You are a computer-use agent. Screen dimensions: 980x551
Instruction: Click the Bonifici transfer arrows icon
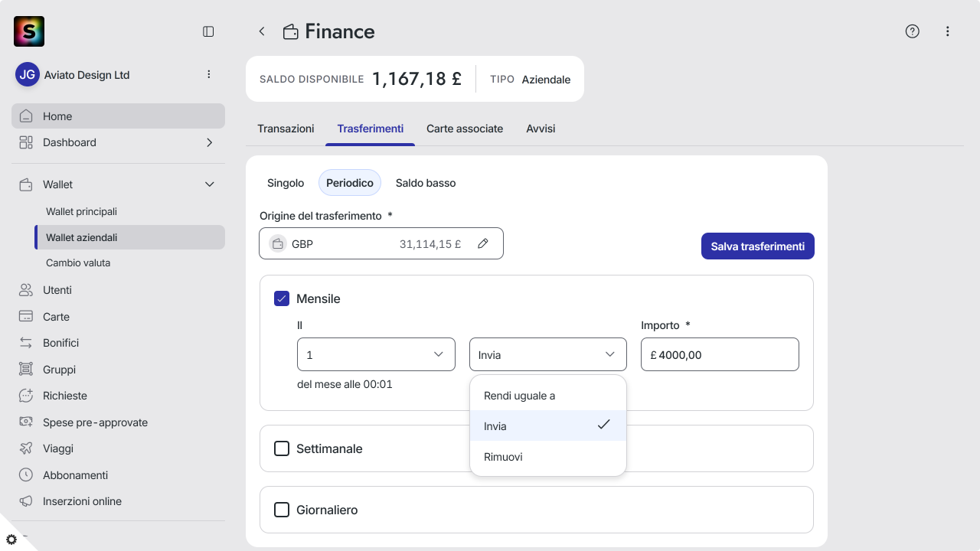tap(26, 343)
